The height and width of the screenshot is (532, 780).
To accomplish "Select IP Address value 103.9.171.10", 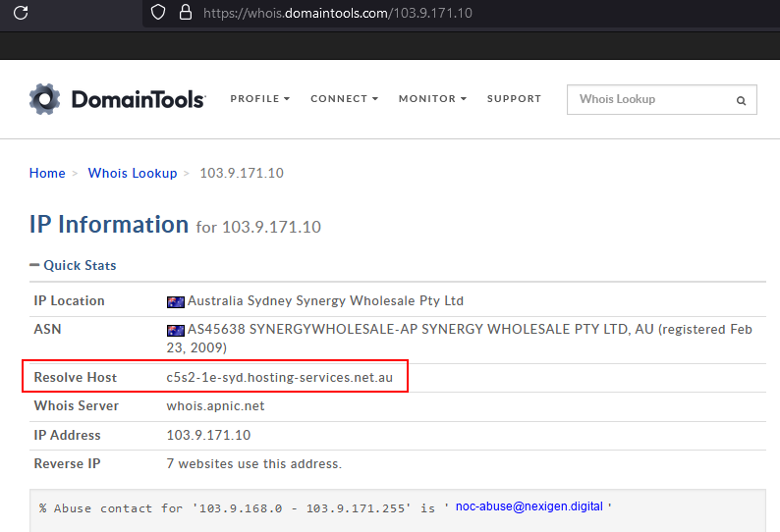I will click(208, 435).
